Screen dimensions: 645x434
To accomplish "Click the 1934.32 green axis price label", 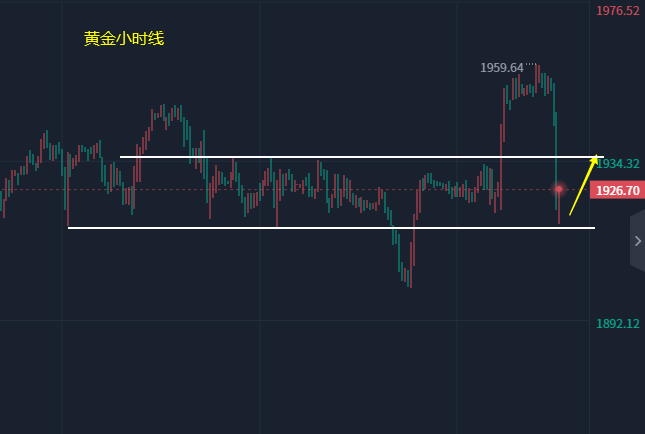I will coord(617,163).
